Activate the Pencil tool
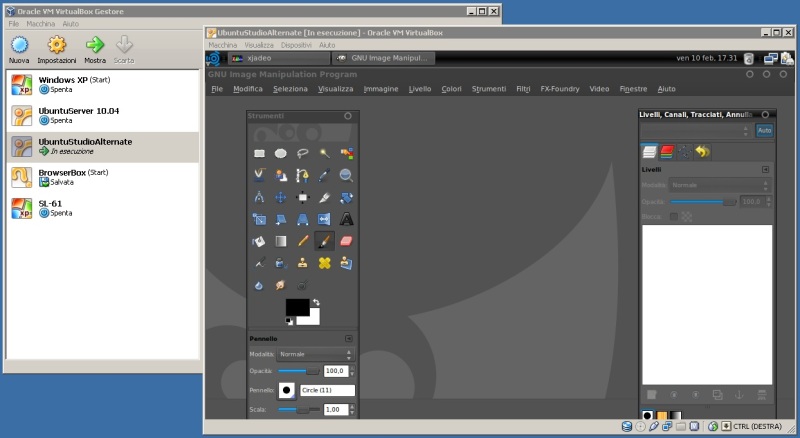 point(302,241)
